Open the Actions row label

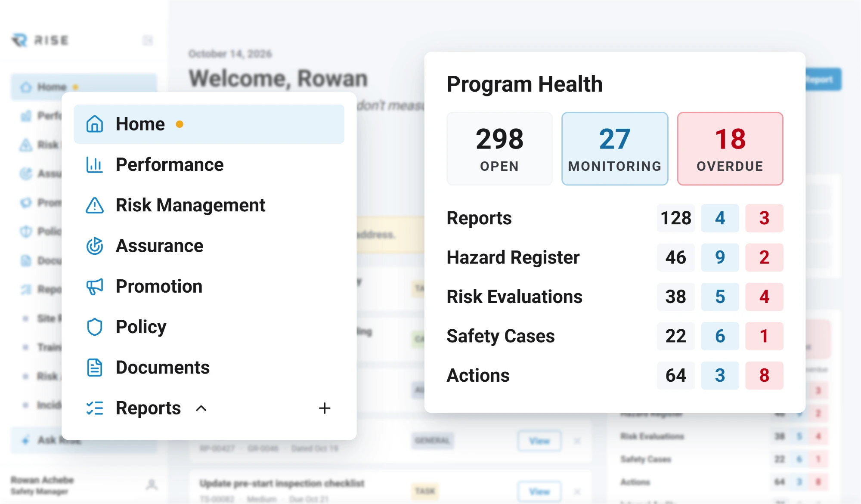[478, 375]
